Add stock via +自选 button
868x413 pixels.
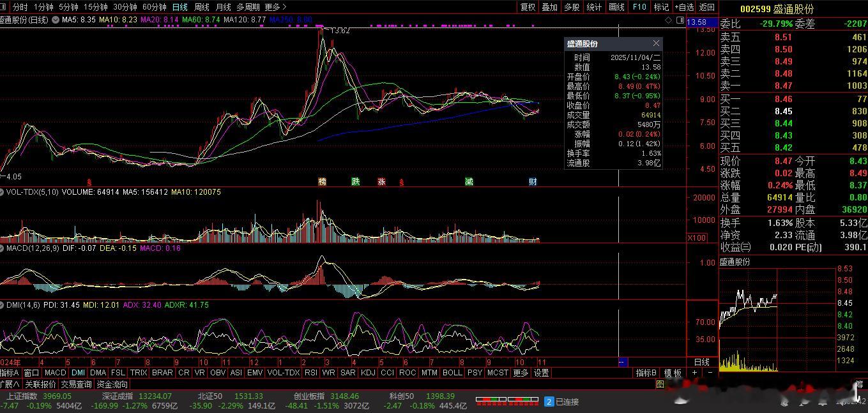tap(684, 7)
